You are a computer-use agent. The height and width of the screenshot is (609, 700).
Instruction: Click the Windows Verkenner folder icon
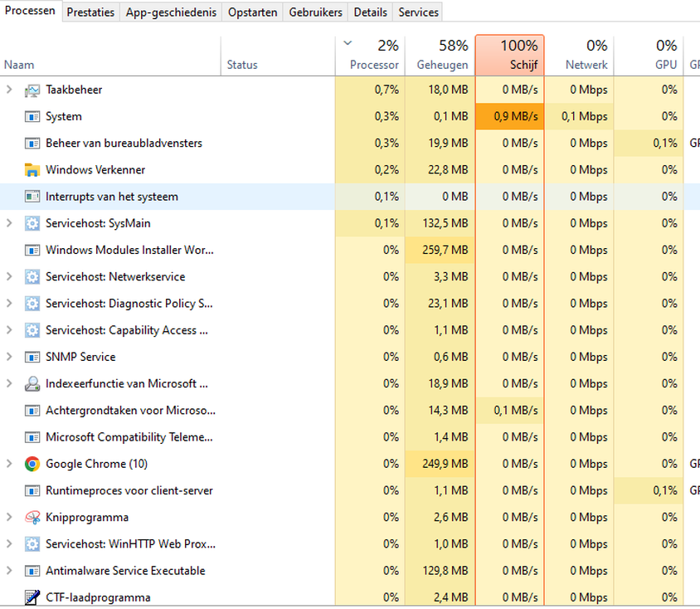[32, 170]
